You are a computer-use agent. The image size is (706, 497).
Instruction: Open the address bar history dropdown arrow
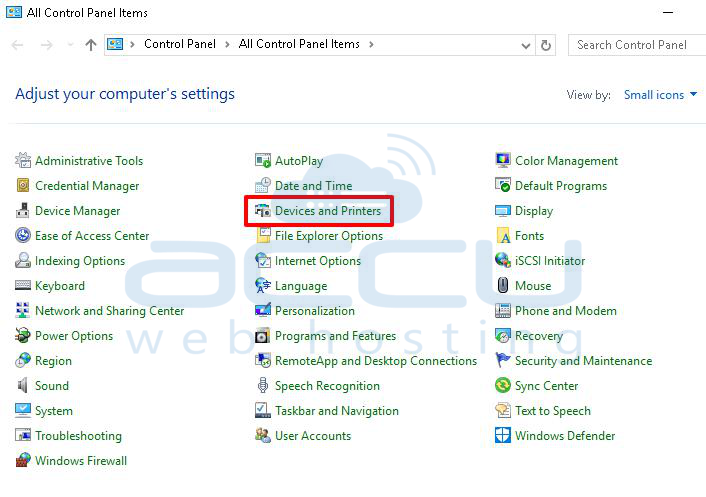525,45
